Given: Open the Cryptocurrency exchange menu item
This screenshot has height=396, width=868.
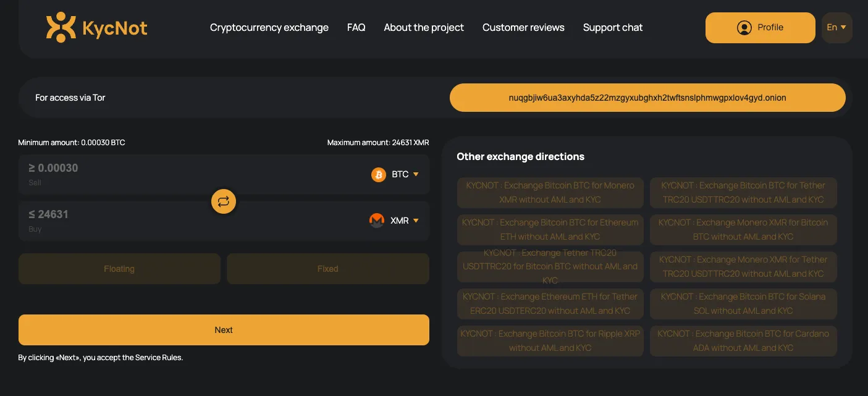Looking at the screenshot, I should point(269,28).
